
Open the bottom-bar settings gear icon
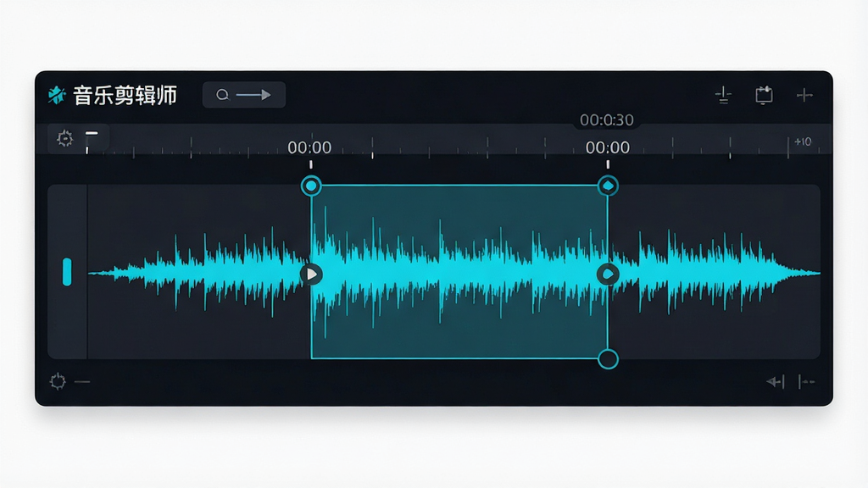[58, 381]
